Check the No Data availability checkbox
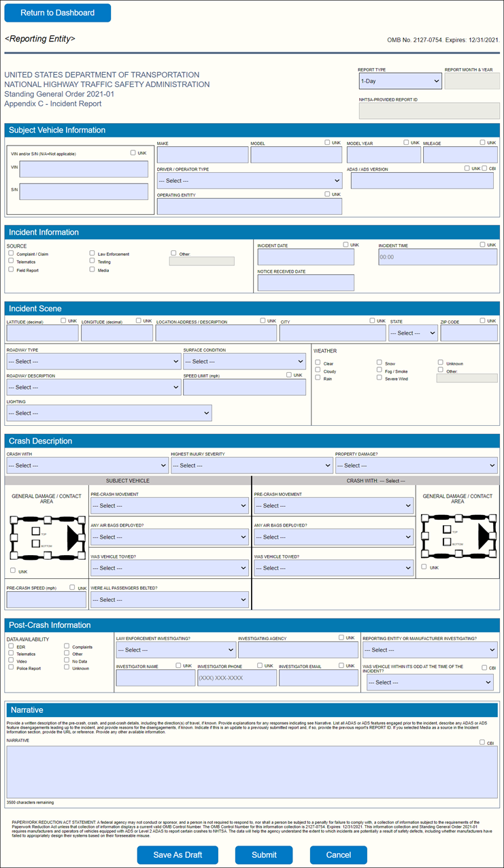 click(x=67, y=661)
